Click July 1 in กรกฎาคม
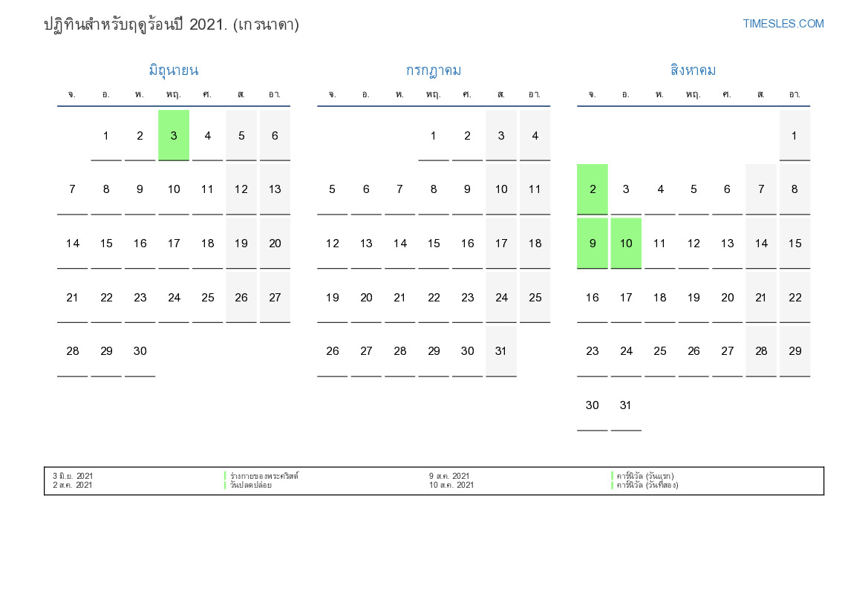The width and height of the screenshot is (868, 614). 434,136
